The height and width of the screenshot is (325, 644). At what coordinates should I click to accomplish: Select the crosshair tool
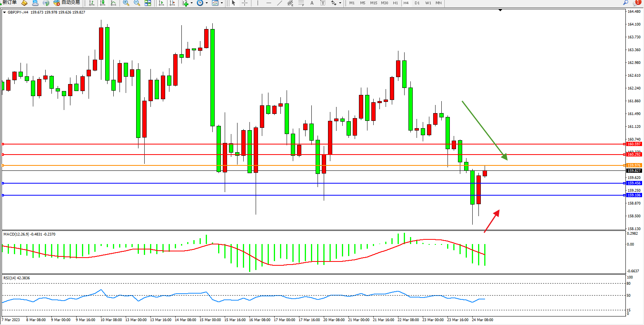[244, 3]
